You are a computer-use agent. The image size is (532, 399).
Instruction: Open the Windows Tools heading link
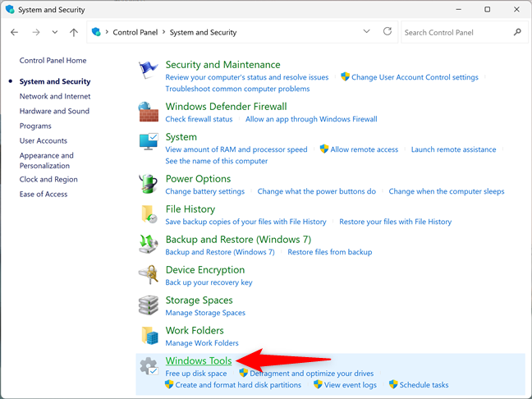[x=199, y=360]
